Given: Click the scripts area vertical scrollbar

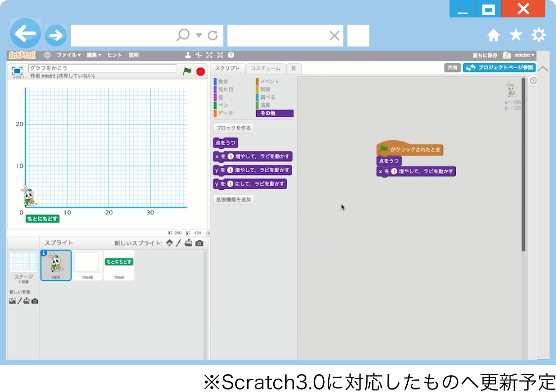Looking at the screenshot, I should click(x=523, y=165).
